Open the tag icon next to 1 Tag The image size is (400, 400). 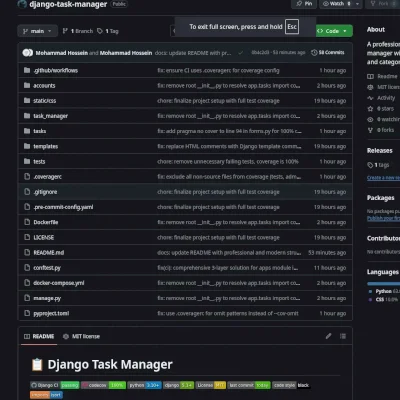(100, 31)
